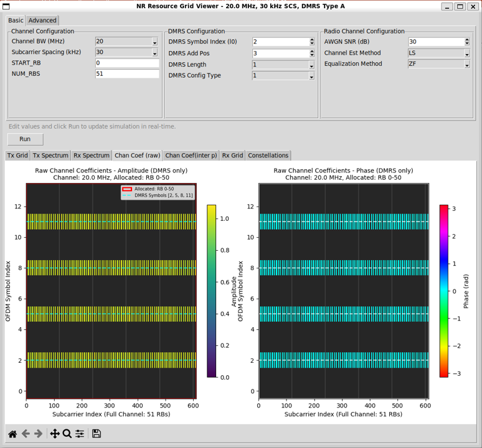Open the Subcarrier Spacing dropdown

click(x=155, y=54)
